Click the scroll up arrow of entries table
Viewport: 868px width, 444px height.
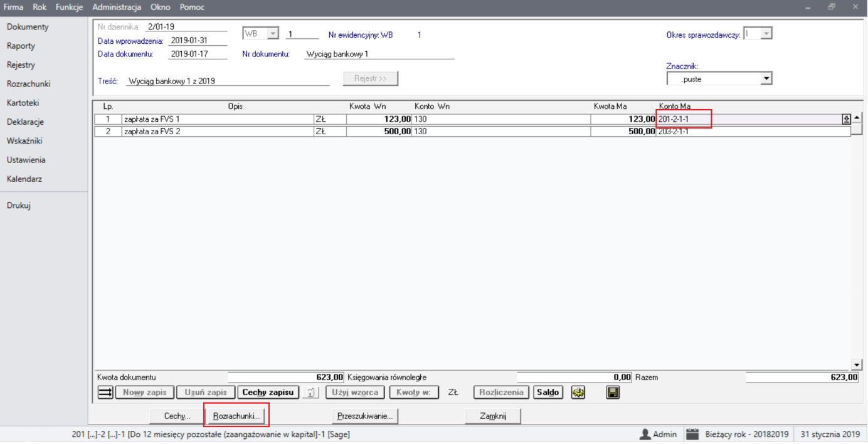tap(857, 118)
